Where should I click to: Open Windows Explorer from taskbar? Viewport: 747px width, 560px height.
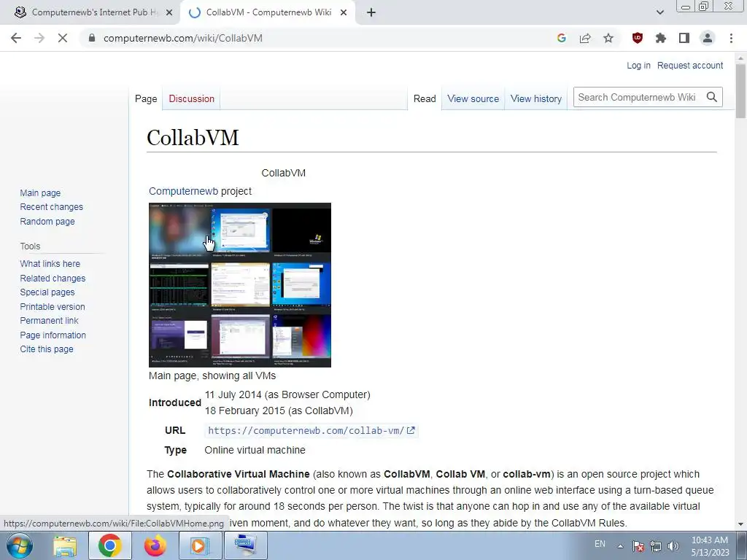65,545
